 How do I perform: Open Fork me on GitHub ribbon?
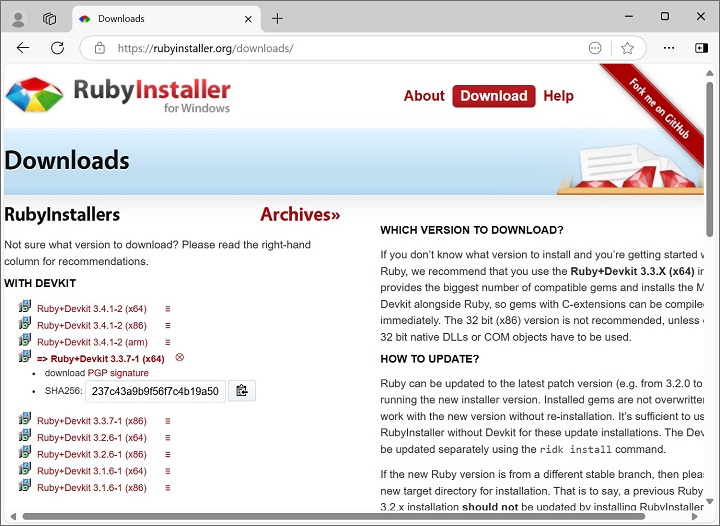[x=659, y=109]
